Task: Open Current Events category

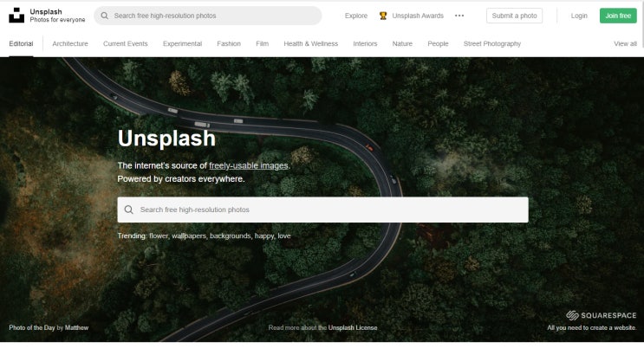Action: (126, 43)
